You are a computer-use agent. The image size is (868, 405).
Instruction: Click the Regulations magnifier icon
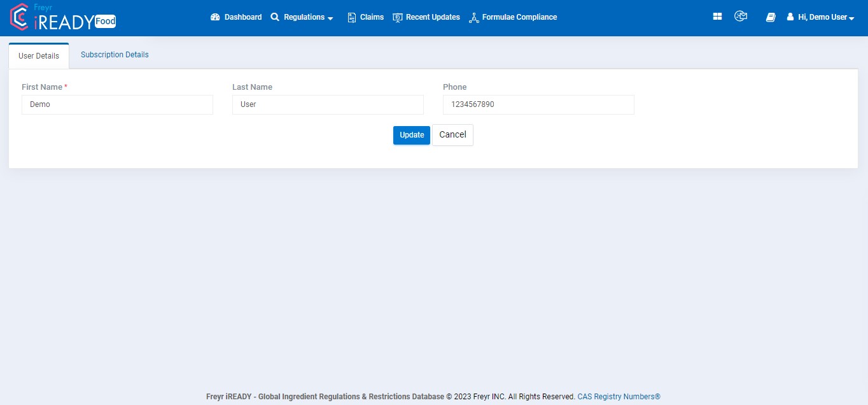[x=275, y=17]
